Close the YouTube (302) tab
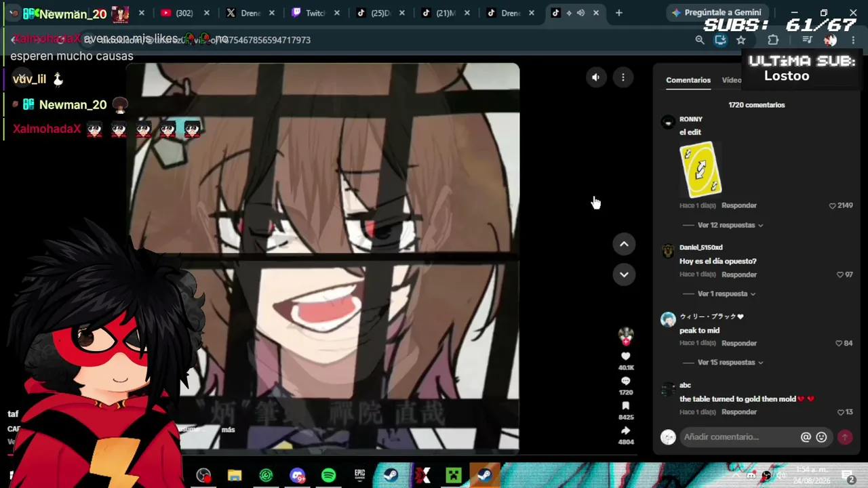 click(207, 13)
